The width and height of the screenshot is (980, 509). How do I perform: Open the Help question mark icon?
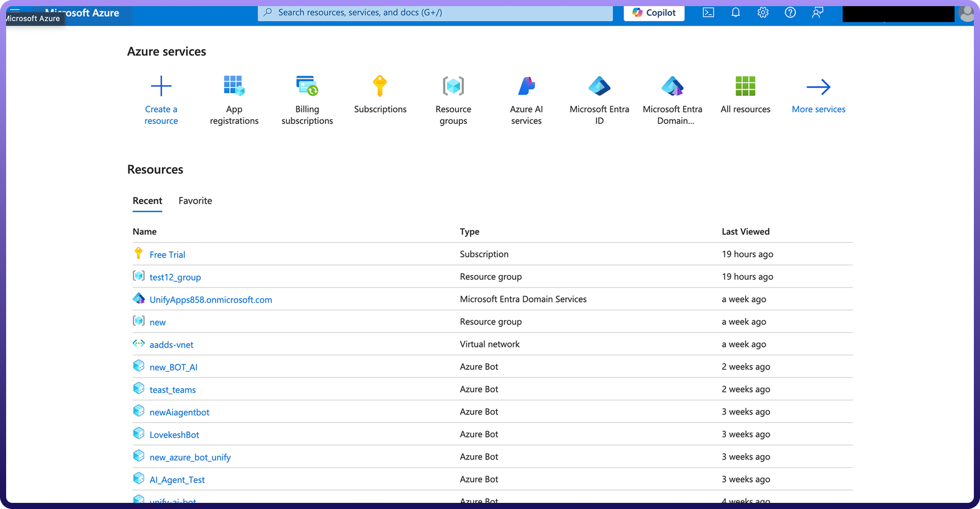pos(791,12)
